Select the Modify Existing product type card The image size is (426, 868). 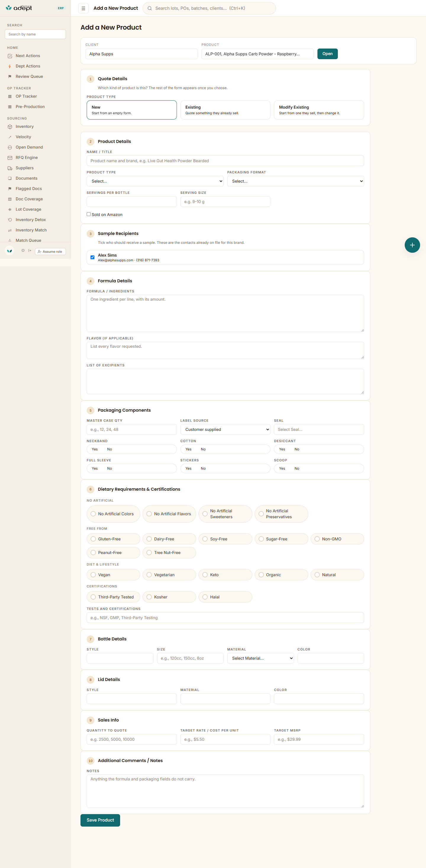pyautogui.click(x=319, y=110)
